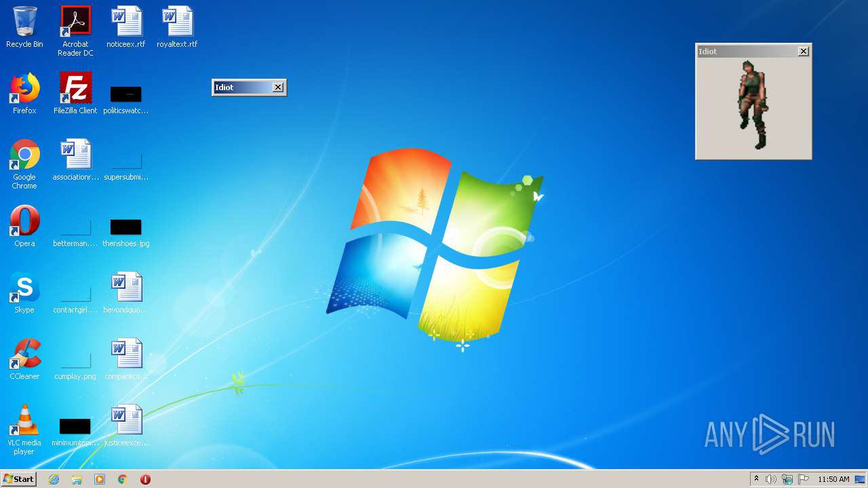Select the compareco... Word document
Image resolution: width=868 pixels, height=488 pixels.
coord(126,359)
